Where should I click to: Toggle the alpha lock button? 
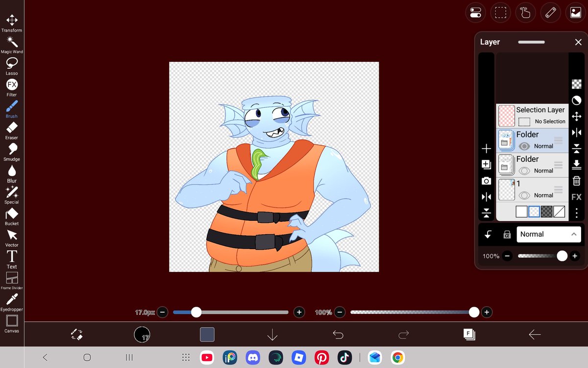click(x=507, y=235)
